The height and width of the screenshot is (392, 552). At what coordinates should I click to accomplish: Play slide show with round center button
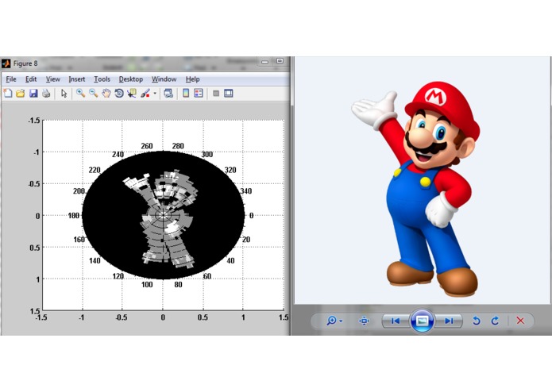click(422, 321)
